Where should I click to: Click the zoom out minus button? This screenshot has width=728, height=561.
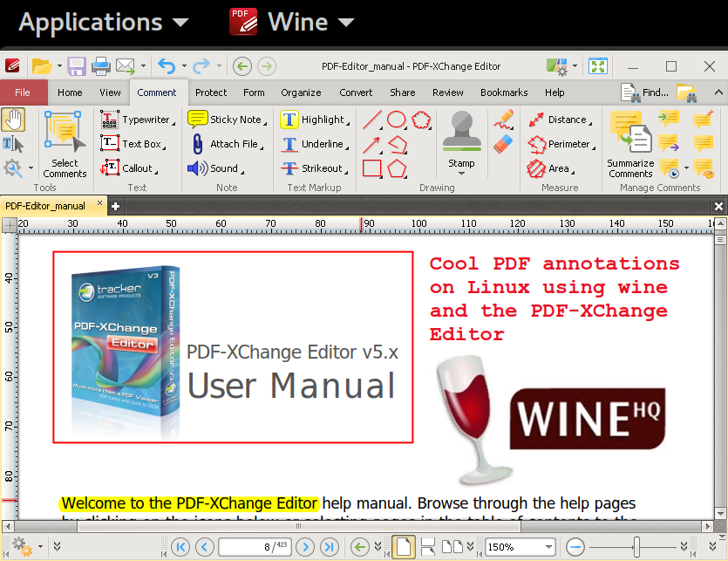[x=575, y=547]
